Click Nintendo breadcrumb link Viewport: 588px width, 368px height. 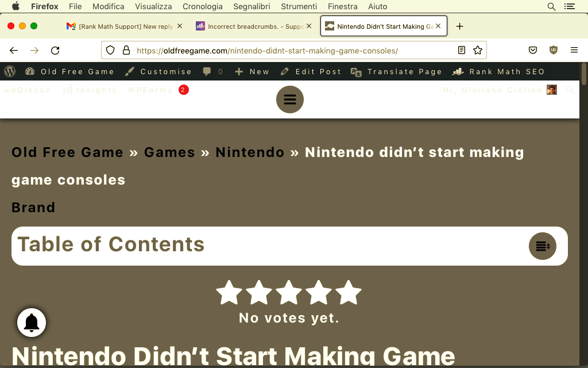point(250,152)
